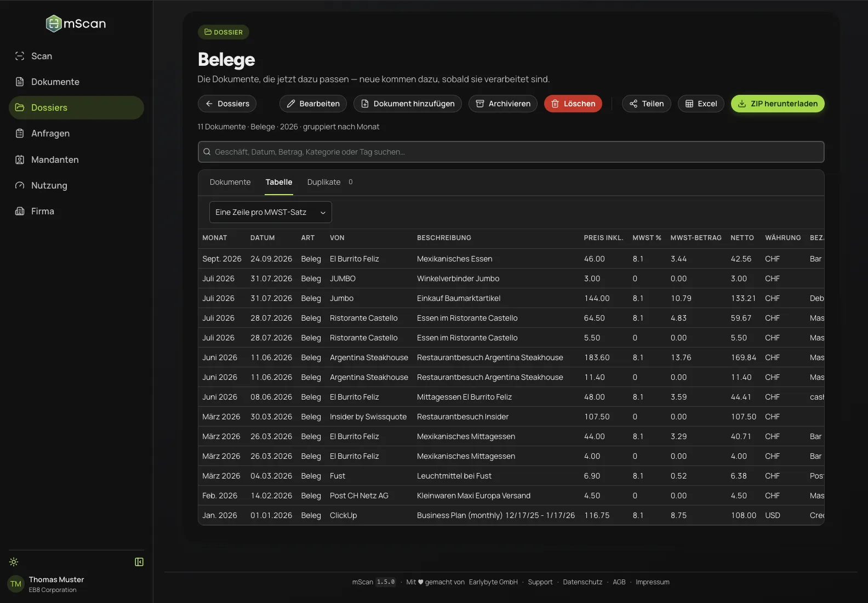Click the MONAT column header
Image resolution: width=868 pixels, height=603 pixels.
[215, 238]
